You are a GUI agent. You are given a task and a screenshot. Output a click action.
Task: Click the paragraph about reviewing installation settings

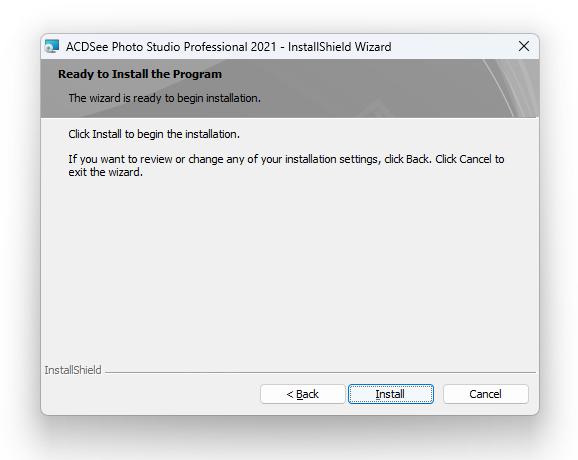point(286,165)
